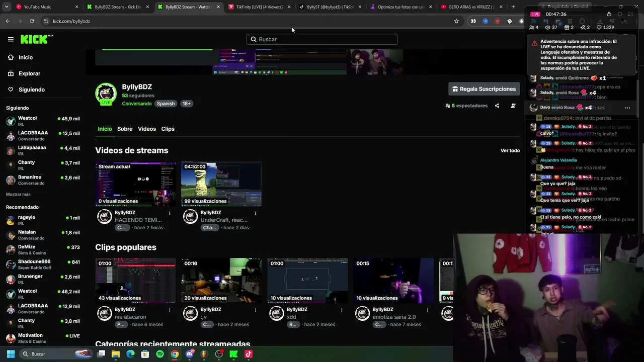Click the user icon beside share
The image size is (644, 362).
pos(513,106)
